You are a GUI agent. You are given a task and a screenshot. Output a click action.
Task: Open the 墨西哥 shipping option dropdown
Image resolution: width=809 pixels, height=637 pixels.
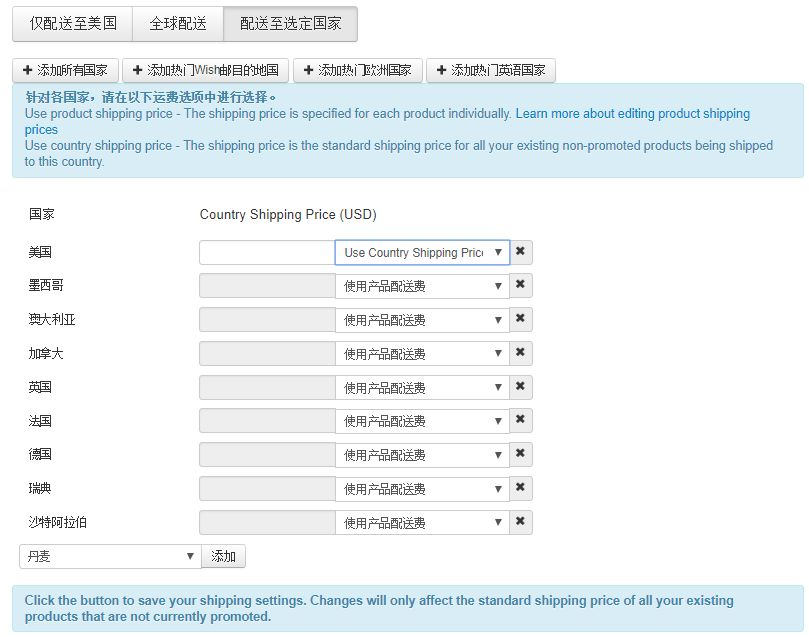tap(422, 286)
